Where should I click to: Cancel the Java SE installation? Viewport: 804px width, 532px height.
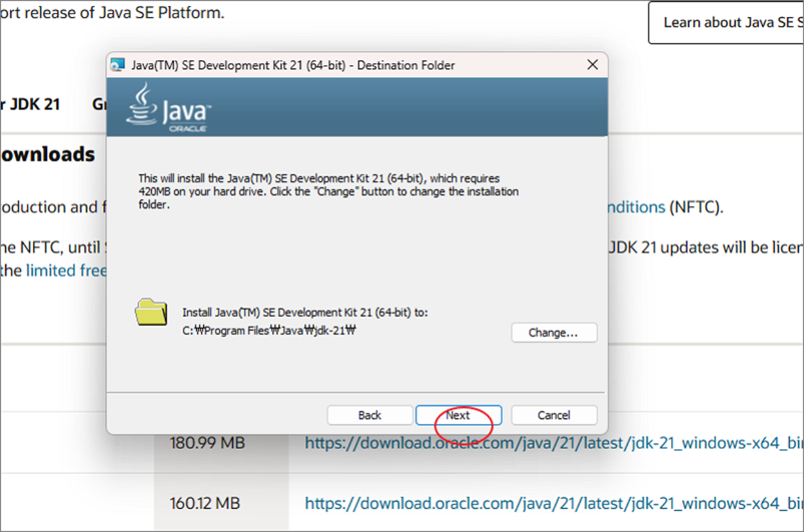554,415
